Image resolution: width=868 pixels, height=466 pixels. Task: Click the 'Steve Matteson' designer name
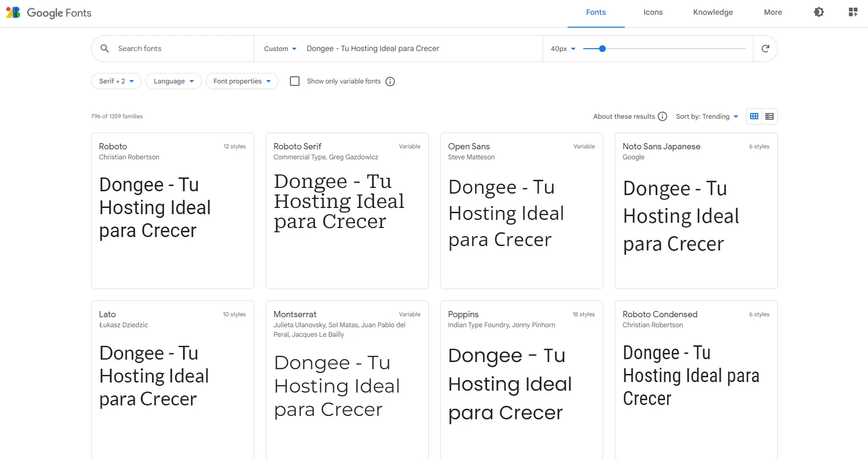pyautogui.click(x=471, y=157)
